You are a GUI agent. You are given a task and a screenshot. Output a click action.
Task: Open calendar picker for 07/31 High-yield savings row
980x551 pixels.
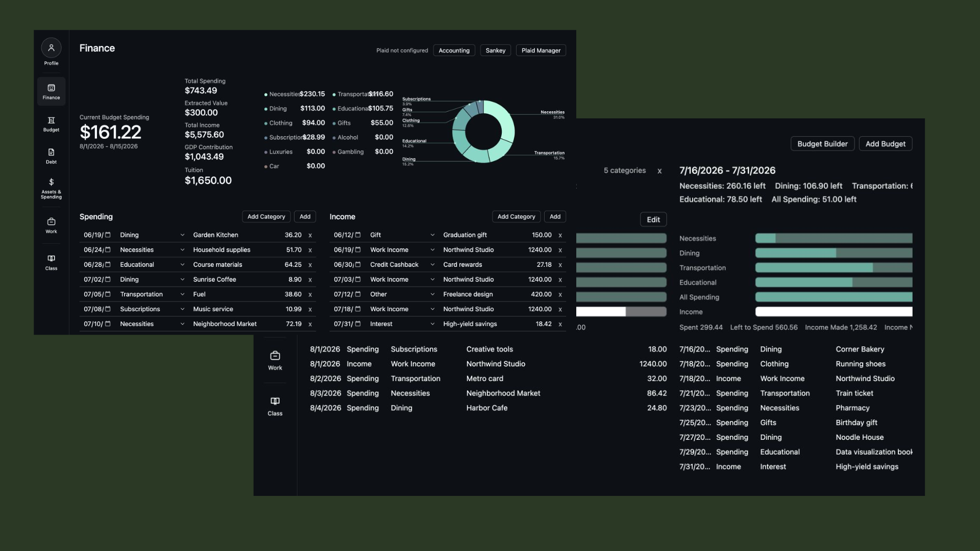358,323
